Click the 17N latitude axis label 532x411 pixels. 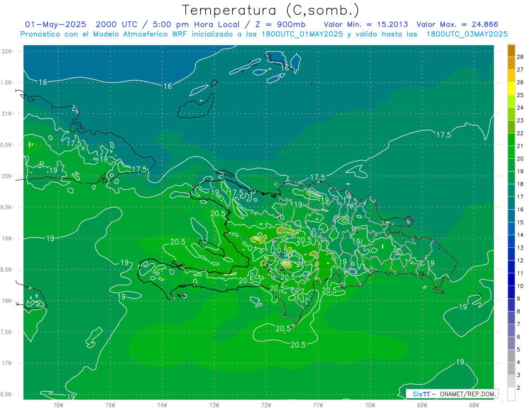pos(7,363)
